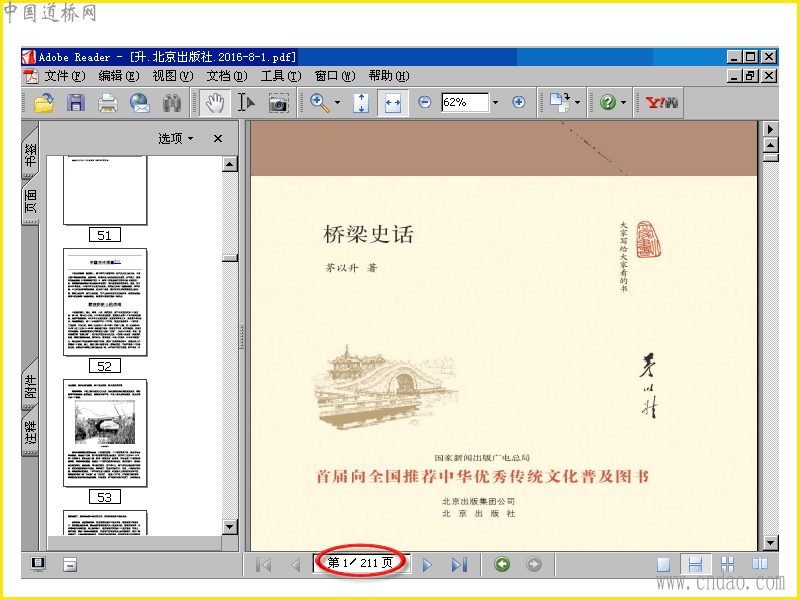The height and width of the screenshot is (600, 800).
Task: Open the 视图 menu
Action: tap(173, 76)
